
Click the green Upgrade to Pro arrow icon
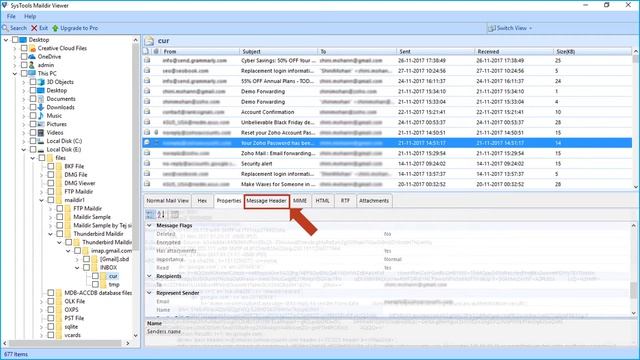click(55, 28)
